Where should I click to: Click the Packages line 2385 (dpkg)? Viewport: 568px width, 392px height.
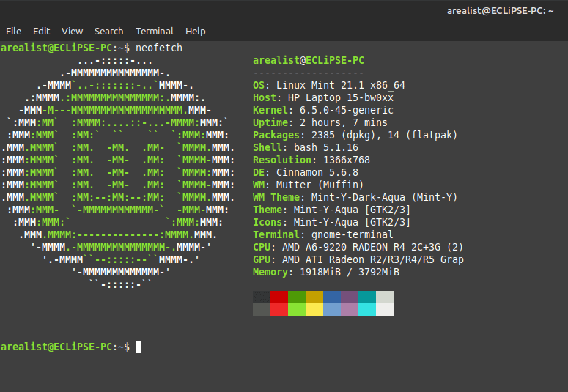355,135
